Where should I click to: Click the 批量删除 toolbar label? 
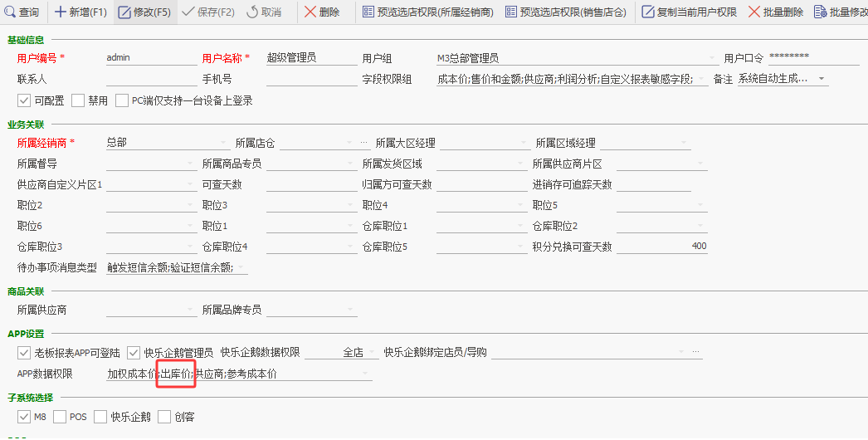pyautogui.click(x=783, y=12)
